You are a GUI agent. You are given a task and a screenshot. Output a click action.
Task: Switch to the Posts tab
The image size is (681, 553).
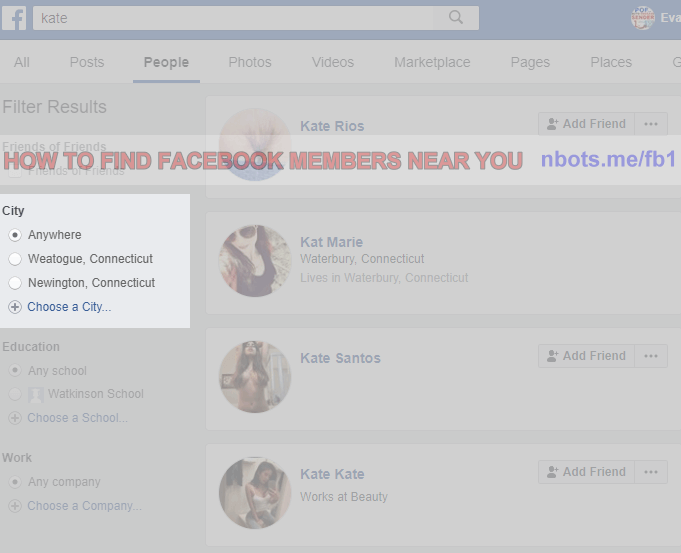pyautogui.click(x=87, y=62)
